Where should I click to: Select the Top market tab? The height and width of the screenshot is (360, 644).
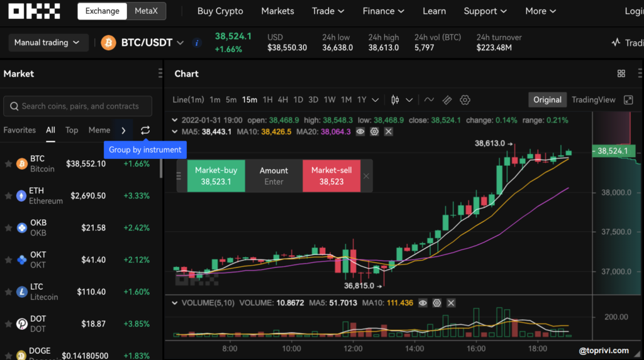[x=72, y=130]
